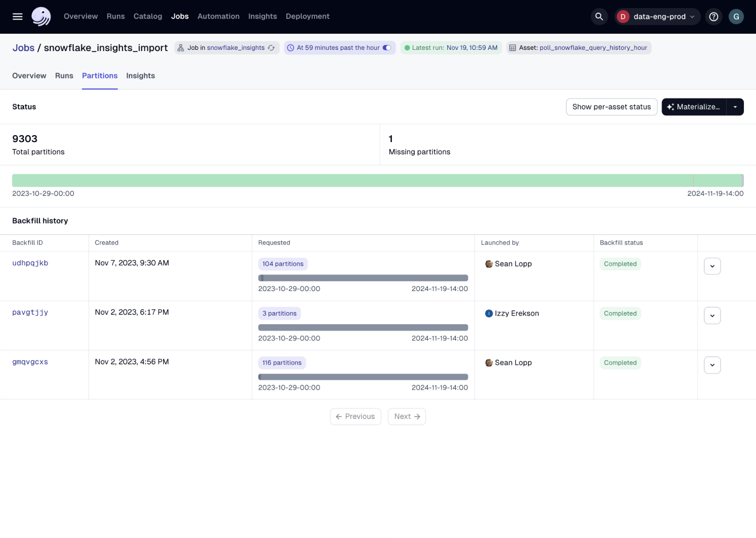The width and height of the screenshot is (756, 538).
Task: Open Automation from the top navigation
Action: click(218, 17)
